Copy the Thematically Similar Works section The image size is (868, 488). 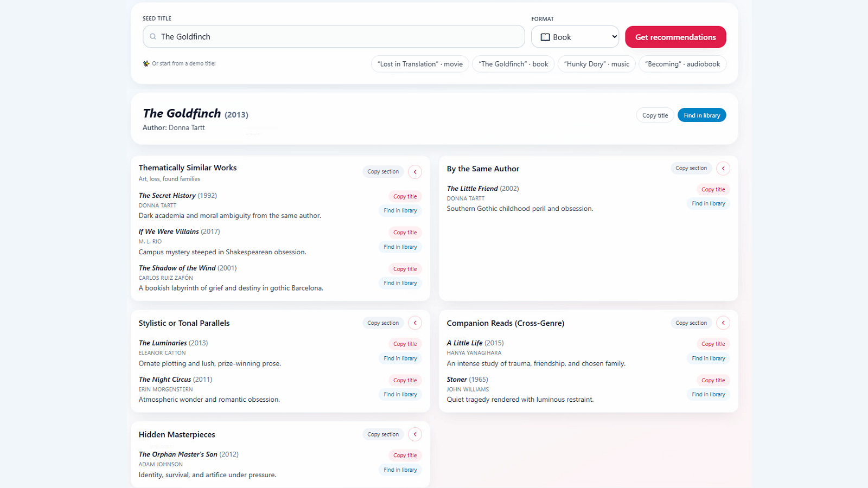(x=383, y=171)
